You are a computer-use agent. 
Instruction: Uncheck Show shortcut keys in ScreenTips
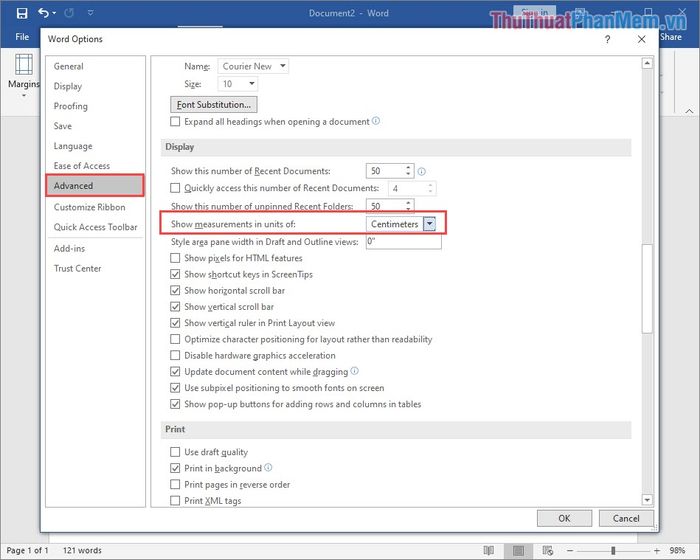pos(175,274)
